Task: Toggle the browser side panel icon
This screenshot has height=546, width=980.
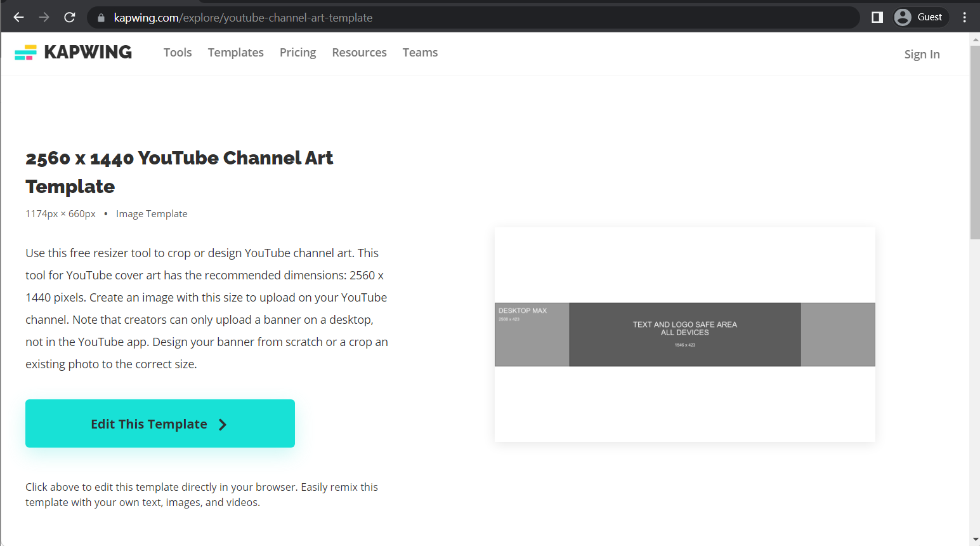Action: [x=877, y=17]
